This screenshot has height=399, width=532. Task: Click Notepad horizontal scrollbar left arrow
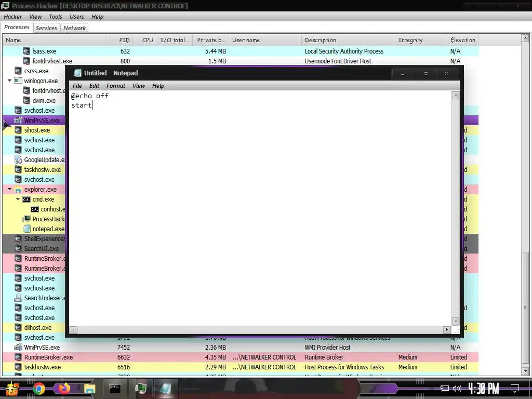(73, 329)
